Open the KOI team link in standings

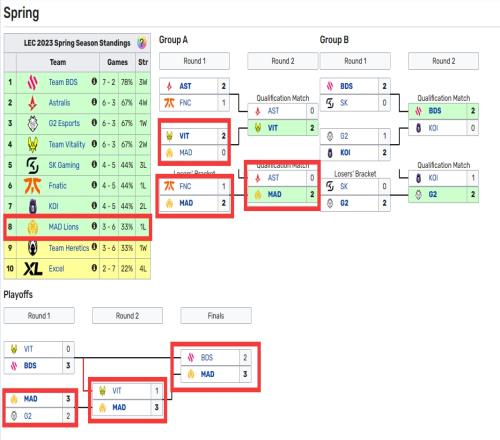(53, 206)
